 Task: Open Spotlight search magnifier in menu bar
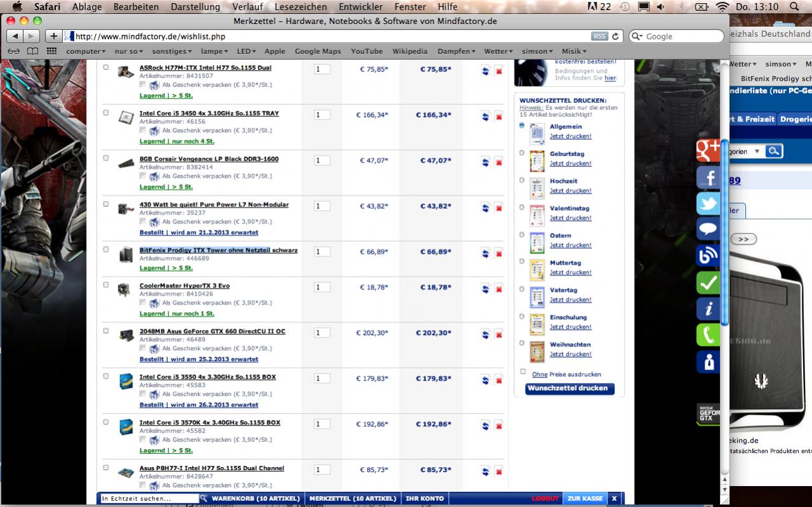[x=794, y=6]
